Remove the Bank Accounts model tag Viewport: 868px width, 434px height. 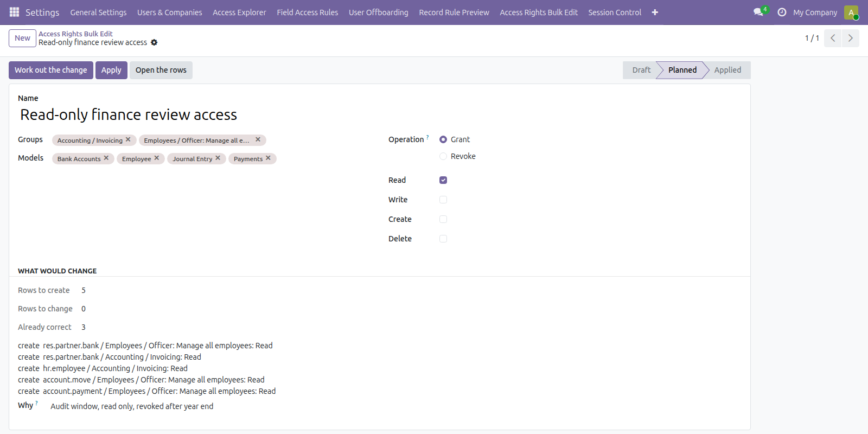[x=106, y=158]
